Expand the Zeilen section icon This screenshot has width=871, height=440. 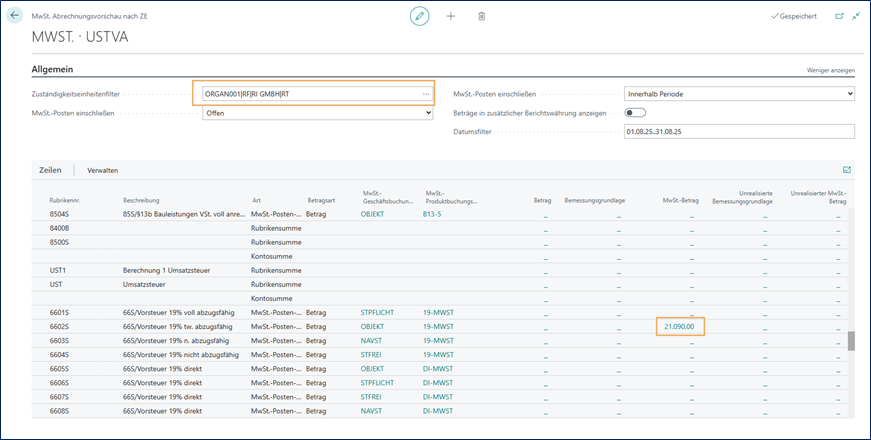coord(847,170)
